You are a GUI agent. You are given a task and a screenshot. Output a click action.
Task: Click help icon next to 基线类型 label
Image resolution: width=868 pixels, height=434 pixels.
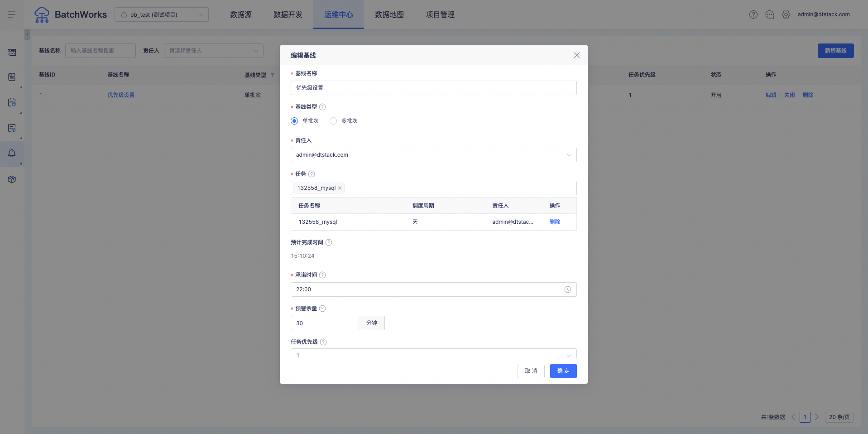click(322, 107)
